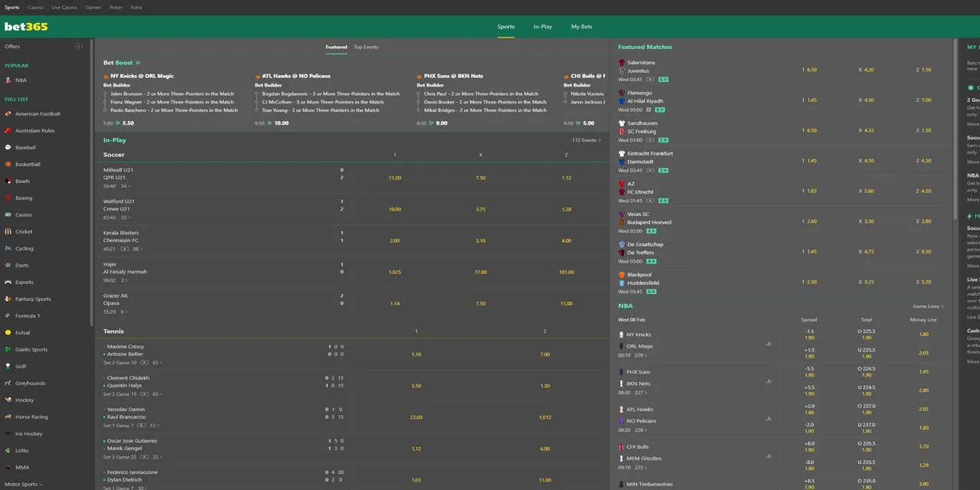This screenshot has width=980, height=490.
Task: Select the American Football icon
Action: coord(8,113)
